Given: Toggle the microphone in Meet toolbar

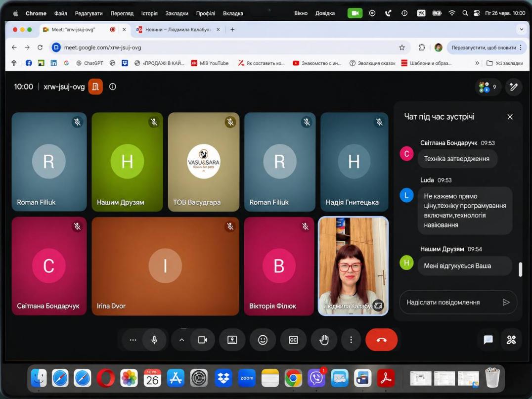Looking at the screenshot, I should coord(154,340).
